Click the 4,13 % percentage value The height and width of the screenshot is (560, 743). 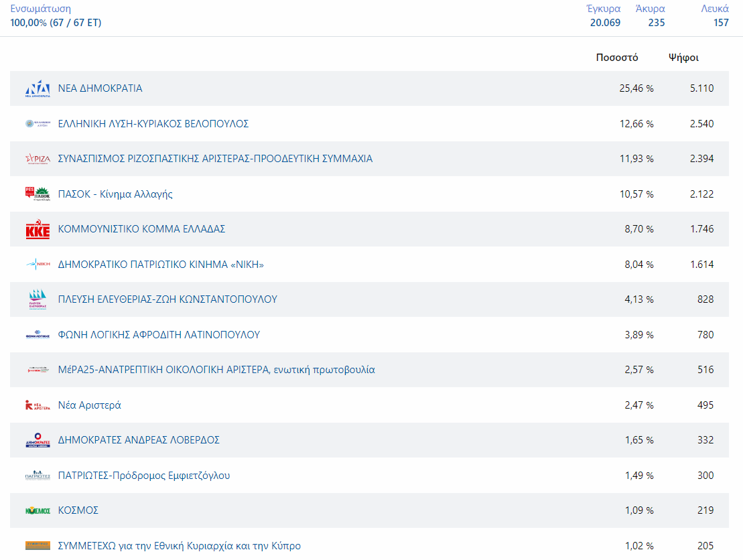[x=639, y=299]
